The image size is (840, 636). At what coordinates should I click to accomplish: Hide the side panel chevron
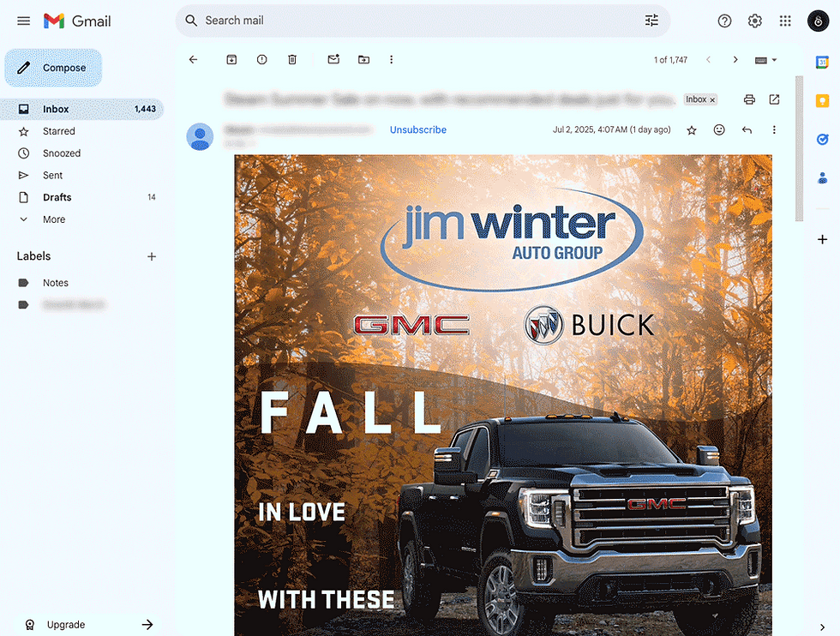click(822, 627)
